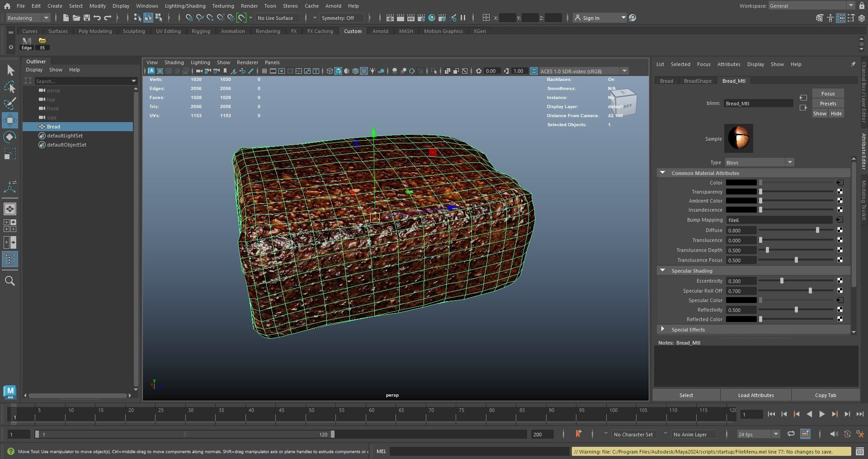The height and width of the screenshot is (459, 868).
Task: Click the Focus button
Action: pyautogui.click(x=828, y=94)
